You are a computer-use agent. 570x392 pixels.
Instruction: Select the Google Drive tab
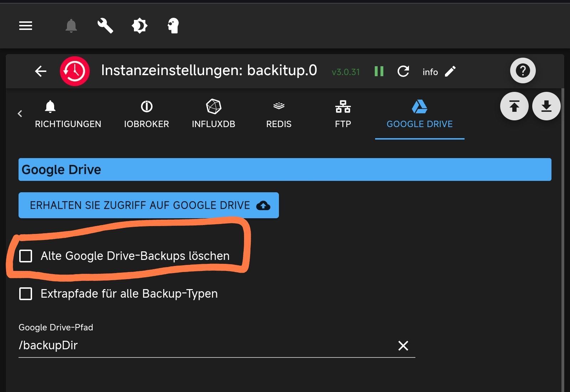click(420, 114)
